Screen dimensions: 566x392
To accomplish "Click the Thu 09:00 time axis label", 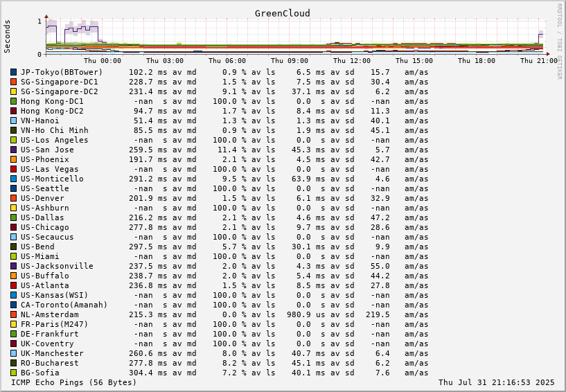I will click(290, 61).
